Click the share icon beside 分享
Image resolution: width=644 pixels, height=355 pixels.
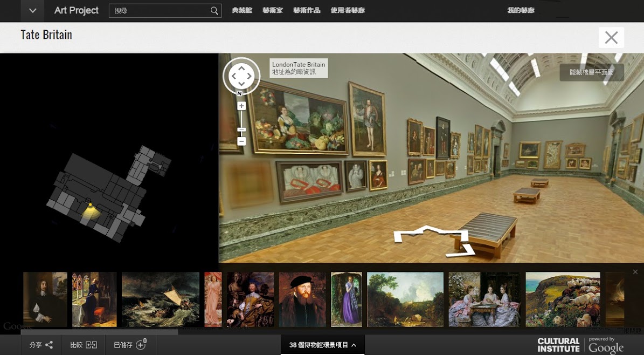coord(49,345)
